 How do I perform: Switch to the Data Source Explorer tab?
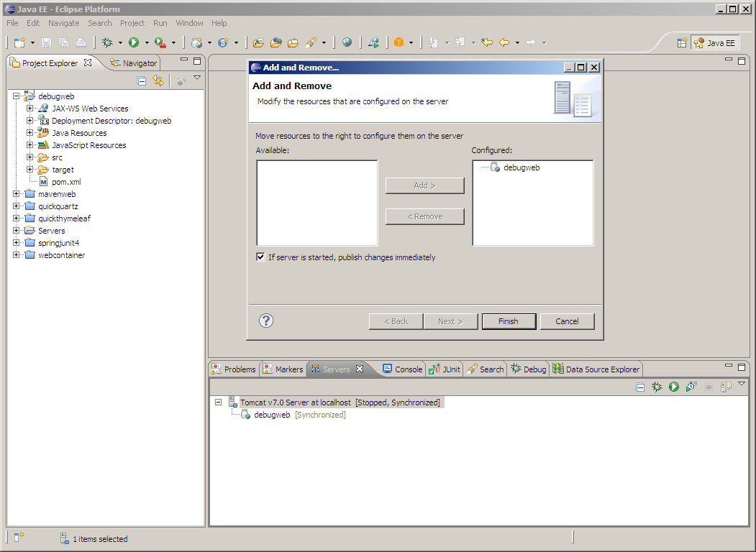coord(596,369)
